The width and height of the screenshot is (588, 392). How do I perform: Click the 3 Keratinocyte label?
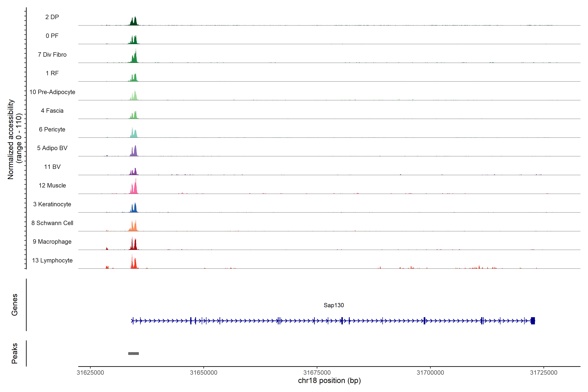click(52, 204)
